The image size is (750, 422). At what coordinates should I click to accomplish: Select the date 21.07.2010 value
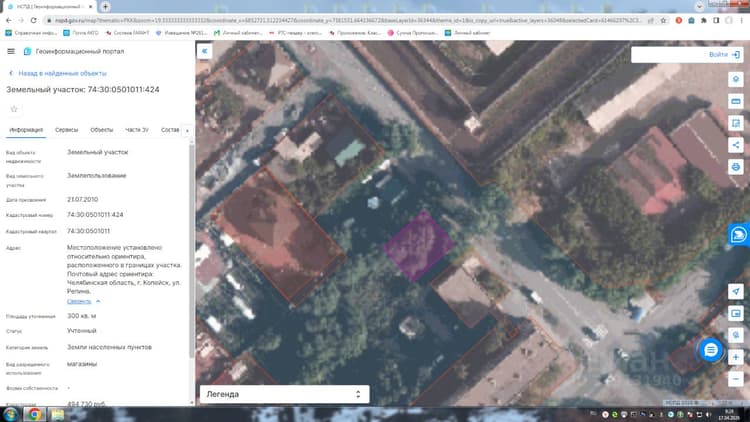82,199
